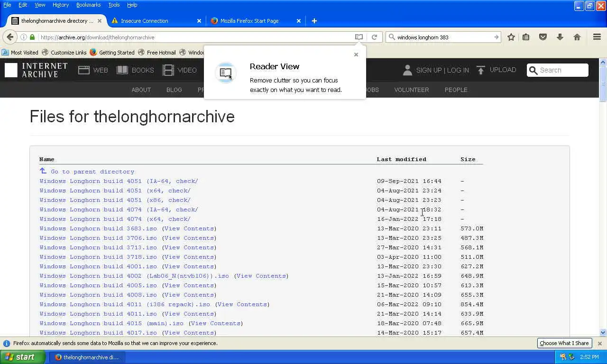
Task: Open the History menu
Action: click(61, 5)
